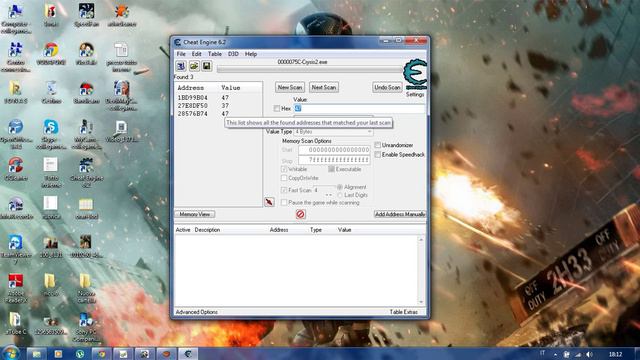Click Advanced Options at bottom
This screenshot has height=360, width=640.
tap(197, 312)
